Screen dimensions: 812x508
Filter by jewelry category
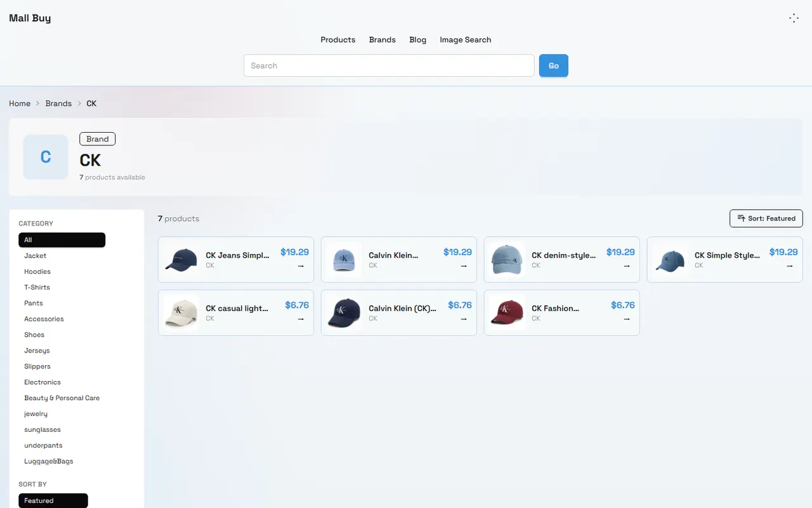(x=36, y=415)
